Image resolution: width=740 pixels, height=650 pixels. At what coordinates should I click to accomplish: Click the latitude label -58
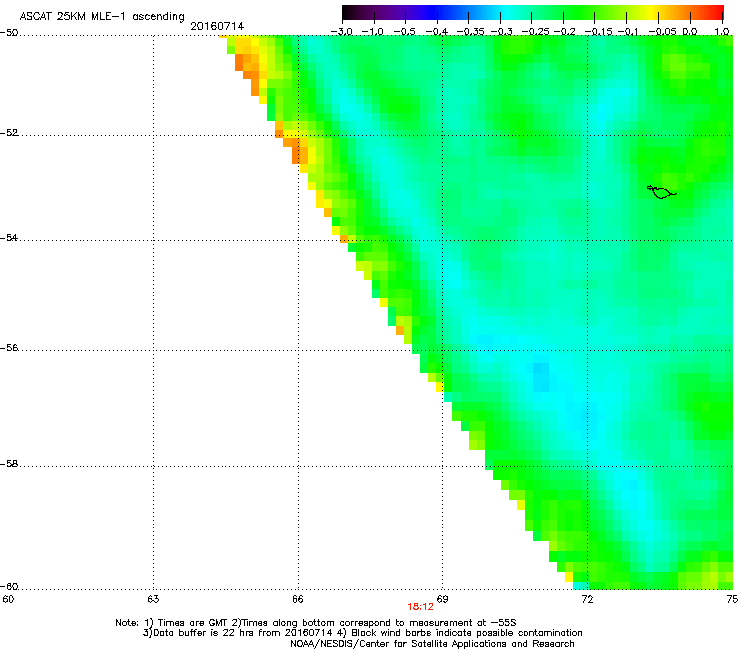coord(9,464)
